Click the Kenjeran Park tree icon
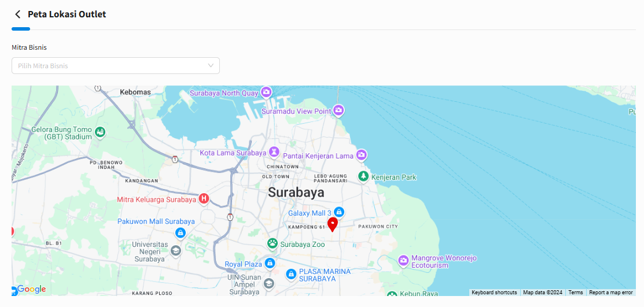 363,176
